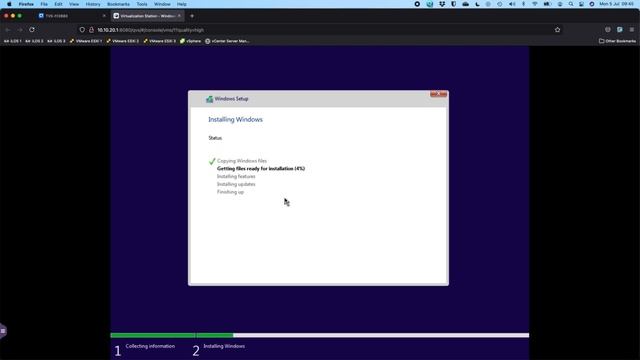The width and height of the screenshot is (640, 360).
Task: Click 'Getting files ready for installation (4%)'
Action: 261,169
